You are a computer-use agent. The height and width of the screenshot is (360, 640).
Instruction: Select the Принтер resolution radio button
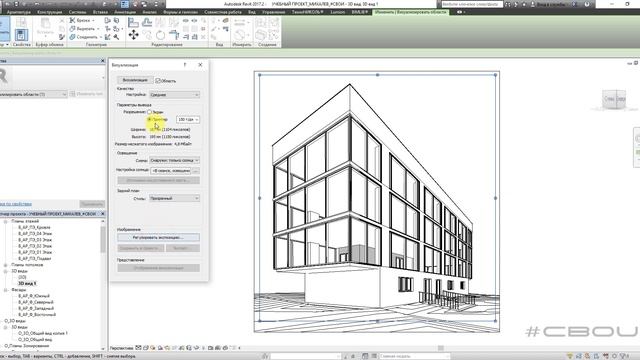click(149, 119)
